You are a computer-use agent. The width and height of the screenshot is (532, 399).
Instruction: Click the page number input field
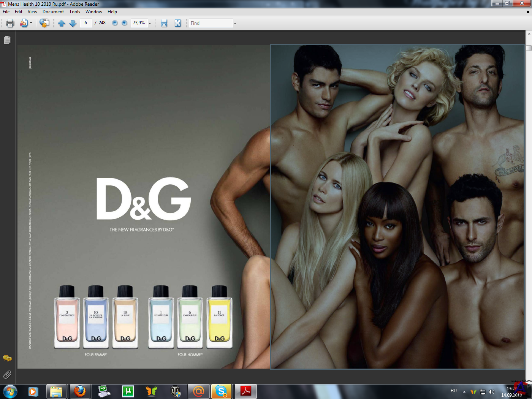[86, 23]
